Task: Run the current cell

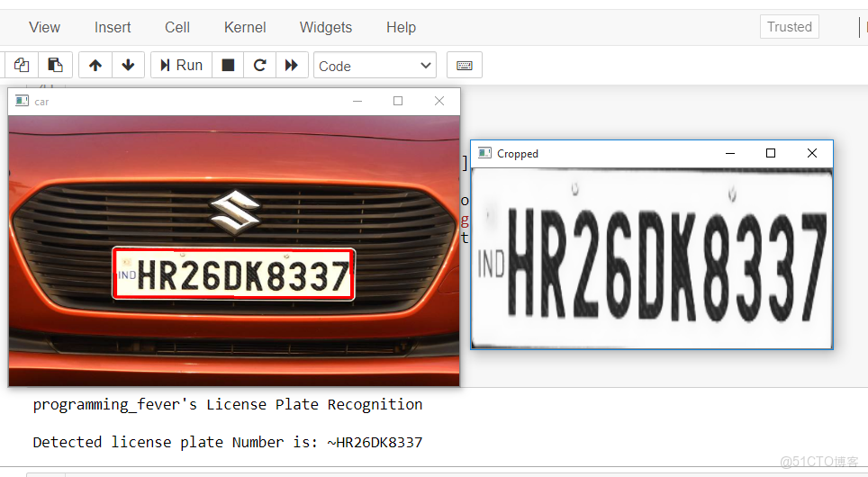Action: [x=182, y=66]
